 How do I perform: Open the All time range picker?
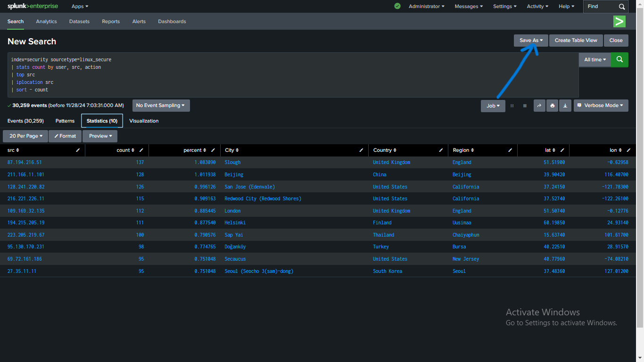pyautogui.click(x=594, y=59)
